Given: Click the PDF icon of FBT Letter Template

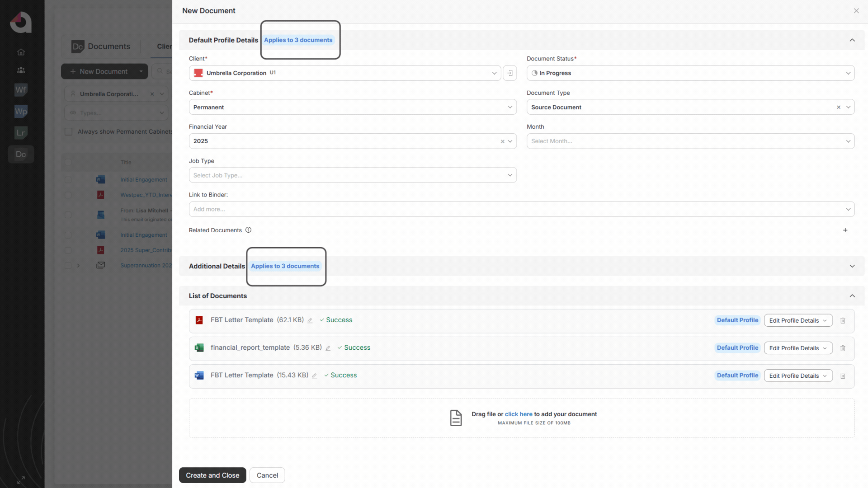Looking at the screenshot, I should click(199, 320).
